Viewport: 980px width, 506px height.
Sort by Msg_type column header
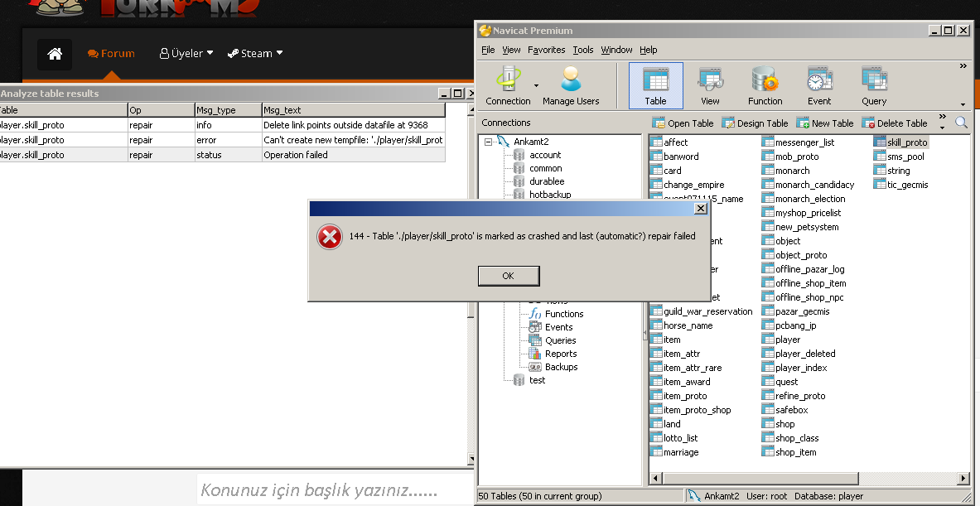228,110
